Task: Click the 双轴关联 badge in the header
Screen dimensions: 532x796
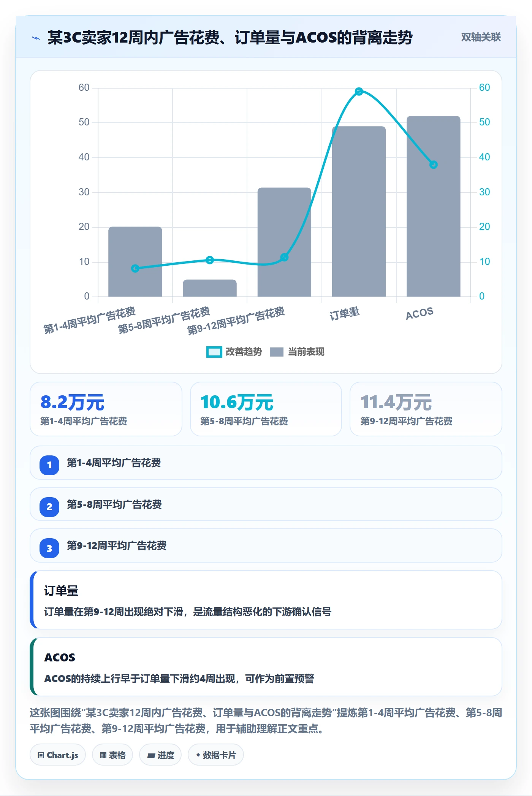Action: click(481, 37)
